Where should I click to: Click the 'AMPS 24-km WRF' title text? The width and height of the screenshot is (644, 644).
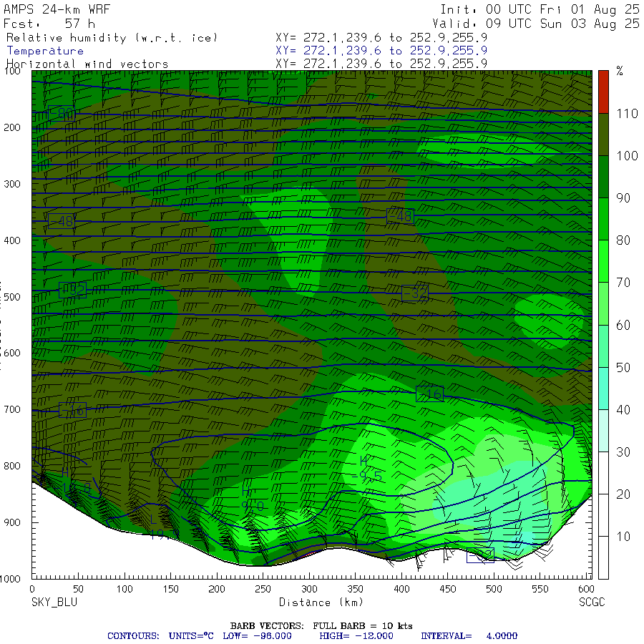57,9
